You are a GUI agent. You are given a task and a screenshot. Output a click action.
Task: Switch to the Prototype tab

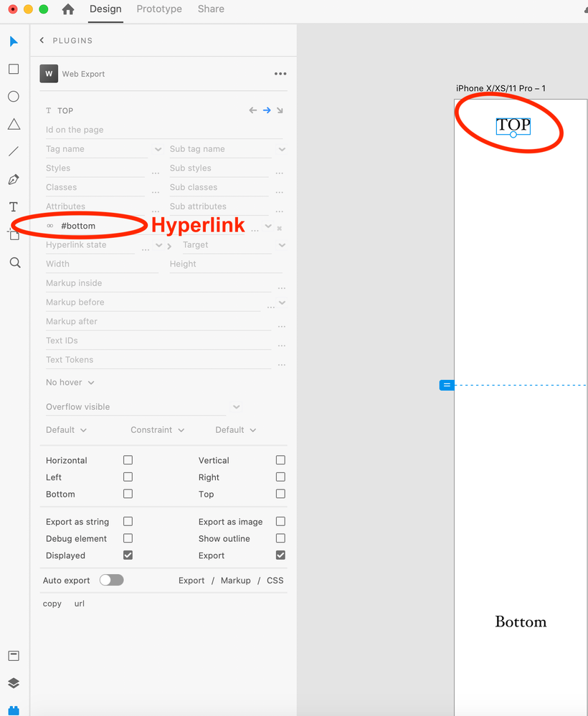(159, 9)
